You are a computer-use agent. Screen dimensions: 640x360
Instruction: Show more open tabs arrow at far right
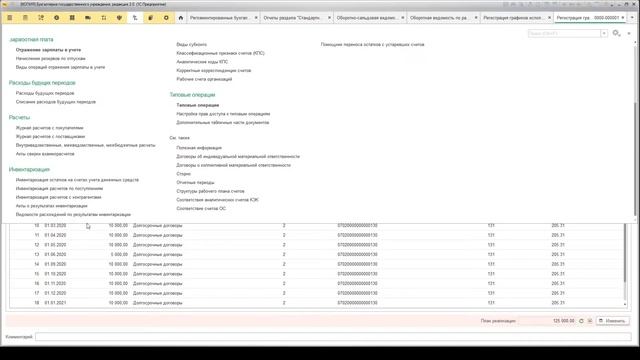(633, 18)
